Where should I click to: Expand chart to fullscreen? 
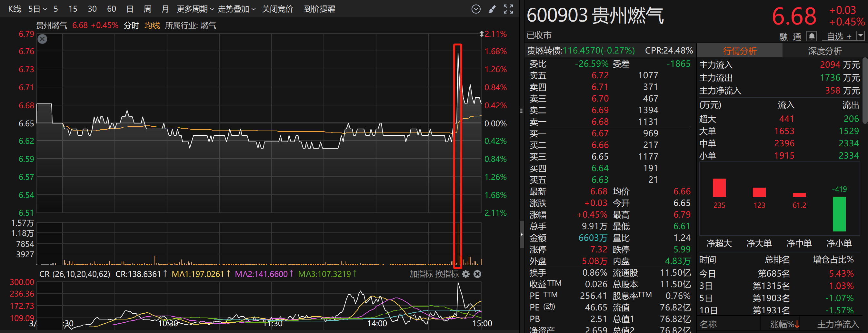point(508,9)
